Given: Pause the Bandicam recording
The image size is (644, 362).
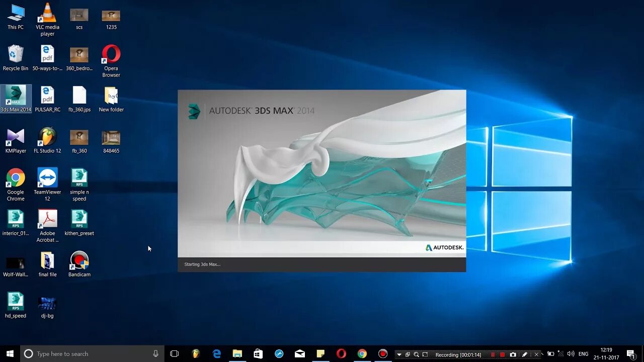Looking at the screenshot, I should pyautogui.click(x=493, y=354).
